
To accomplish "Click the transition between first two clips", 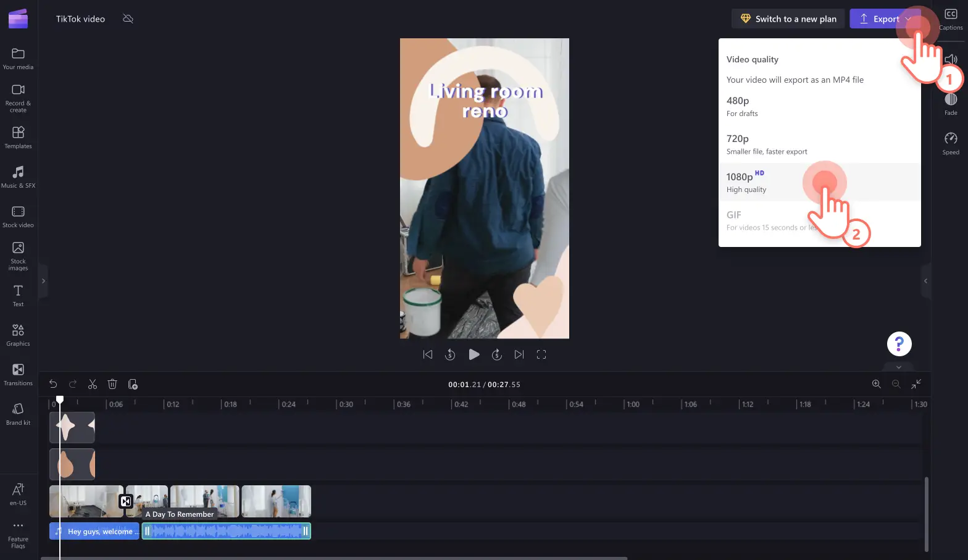I will coord(126,501).
